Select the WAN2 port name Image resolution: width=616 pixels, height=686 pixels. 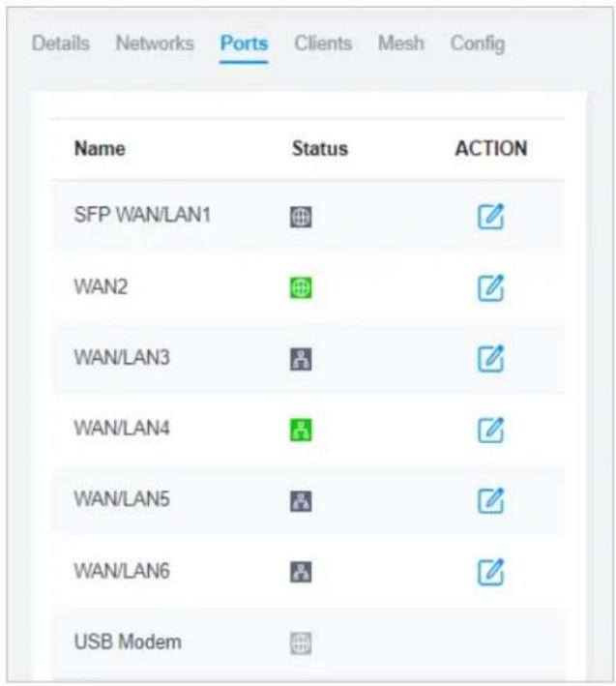click(x=101, y=287)
